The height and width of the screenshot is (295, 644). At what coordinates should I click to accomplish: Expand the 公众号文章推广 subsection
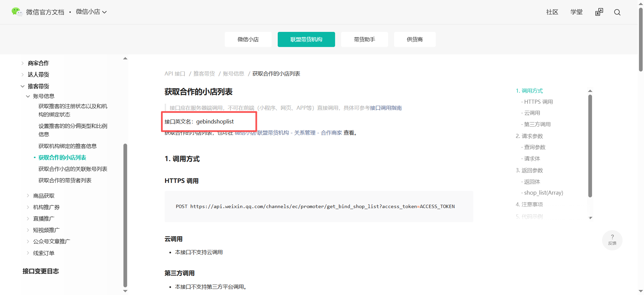pyautogui.click(x=28, y=241)
